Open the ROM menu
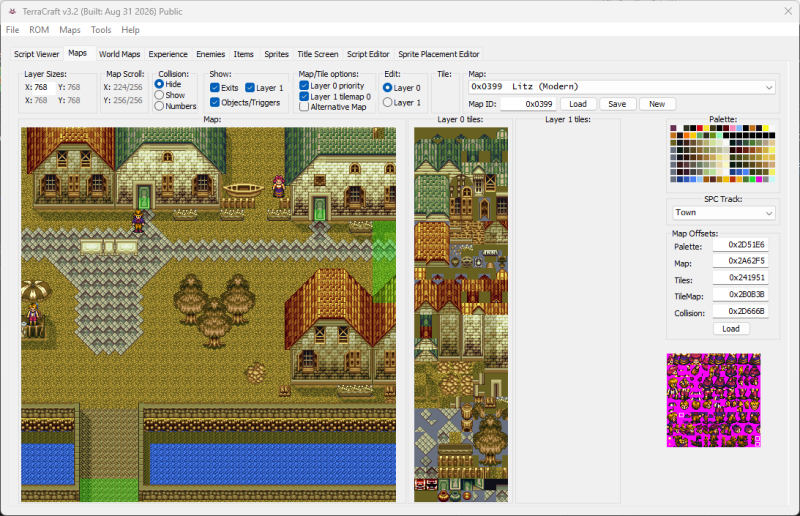 tap(39, 30)
